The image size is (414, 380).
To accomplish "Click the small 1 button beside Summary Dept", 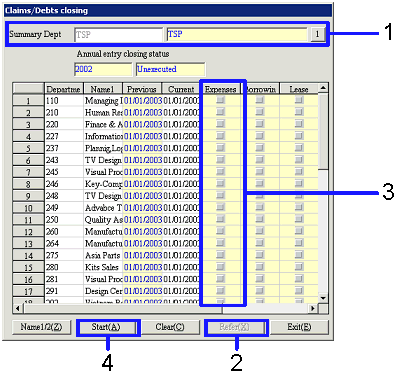I will pyautogui.click(x=317, y=34).
